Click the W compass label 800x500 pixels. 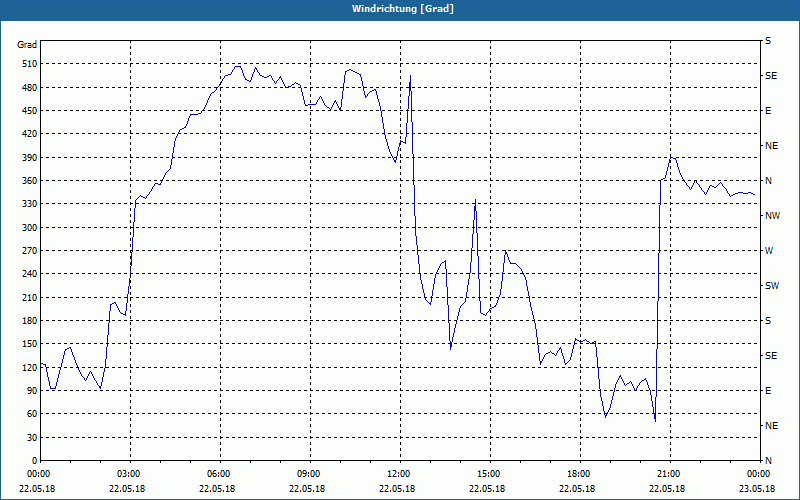[769, 251]
